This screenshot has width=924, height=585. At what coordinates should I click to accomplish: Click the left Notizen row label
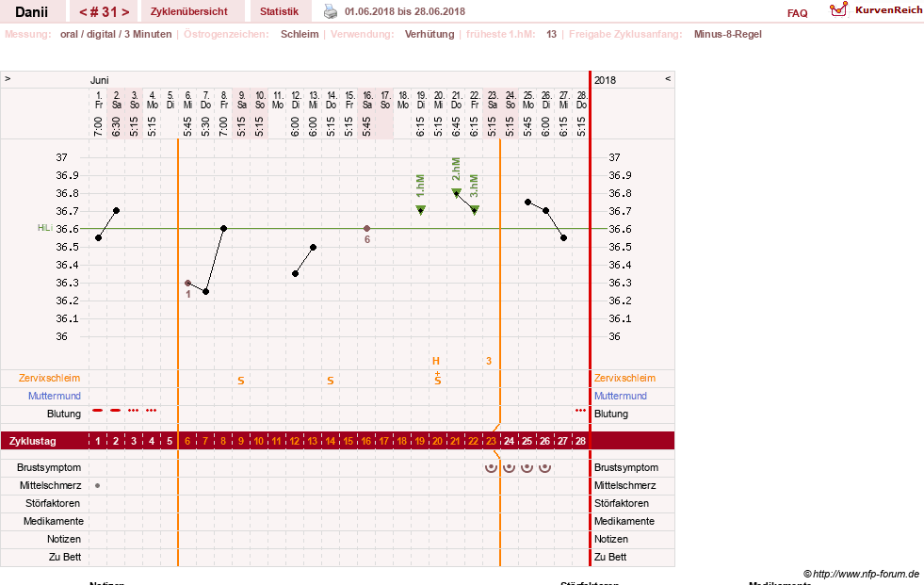[x=64, y=539]
